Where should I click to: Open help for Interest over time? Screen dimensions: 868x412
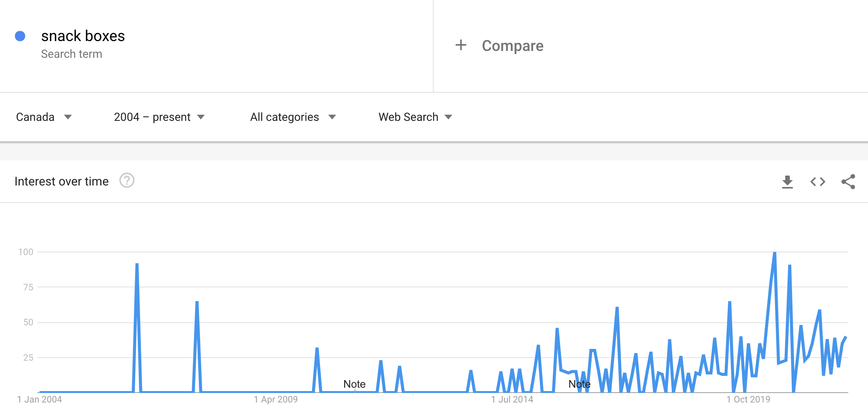coord(127,181)
